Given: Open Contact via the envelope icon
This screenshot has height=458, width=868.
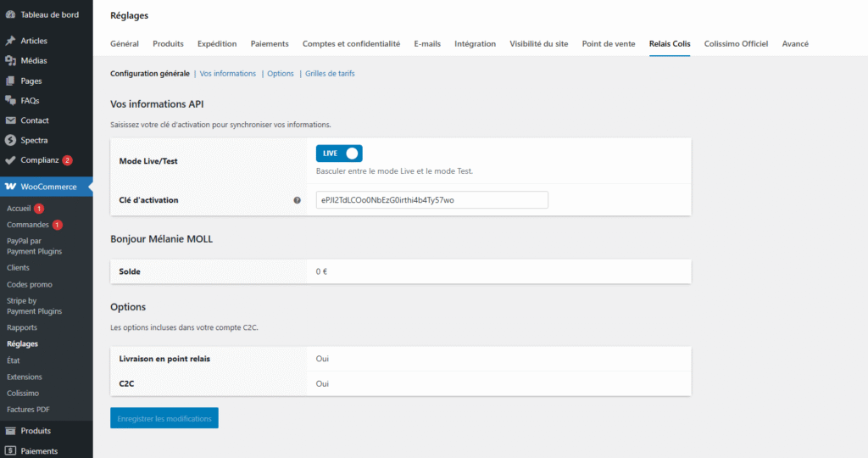Looking at the screenshot, I should pos(10,120).
